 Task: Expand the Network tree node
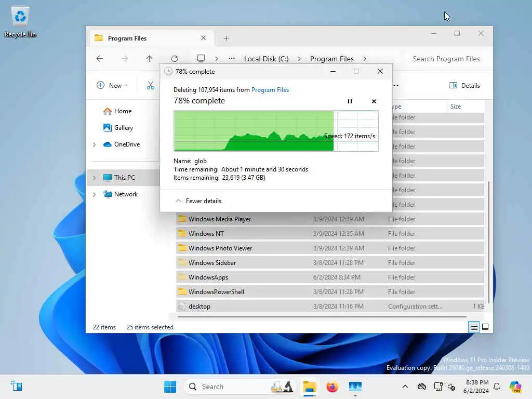click(x=95, y=194)
